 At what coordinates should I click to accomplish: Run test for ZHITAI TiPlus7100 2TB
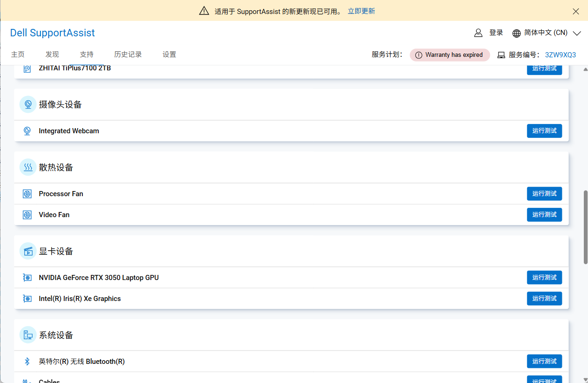point(544,69)
